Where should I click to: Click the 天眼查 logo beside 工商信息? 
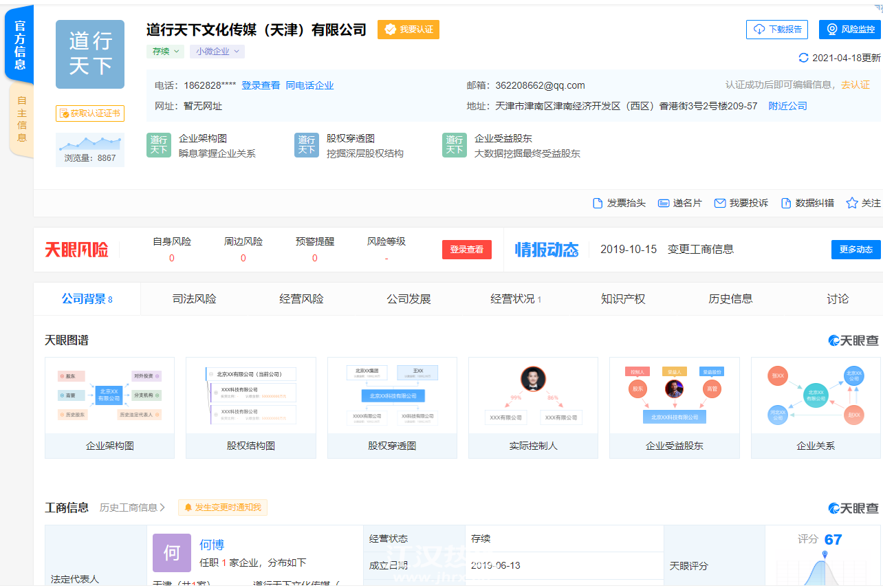pyautogui.click(x=853, y=508)
